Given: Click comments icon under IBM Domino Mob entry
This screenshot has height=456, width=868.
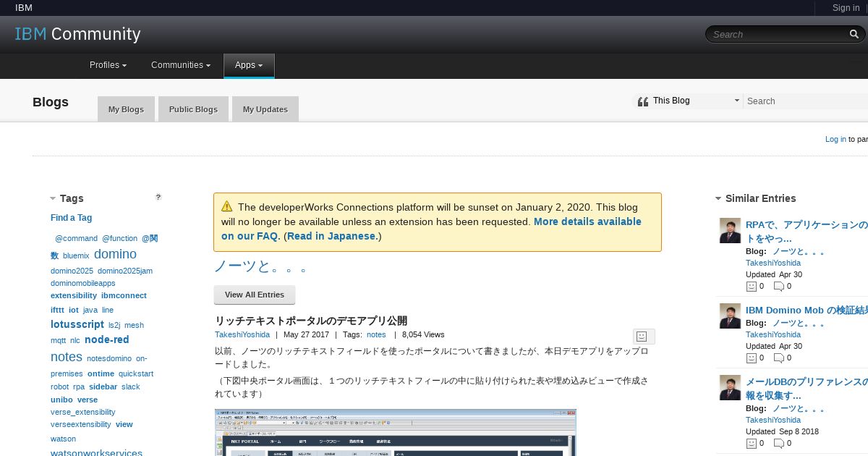Looking at the screenshot, I should click(x=779, y=358).
